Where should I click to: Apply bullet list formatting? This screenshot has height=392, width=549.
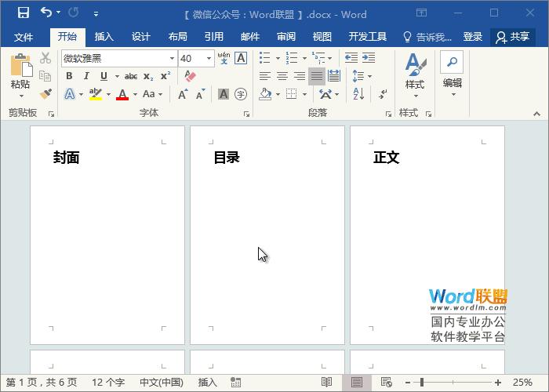coord(265,58)
